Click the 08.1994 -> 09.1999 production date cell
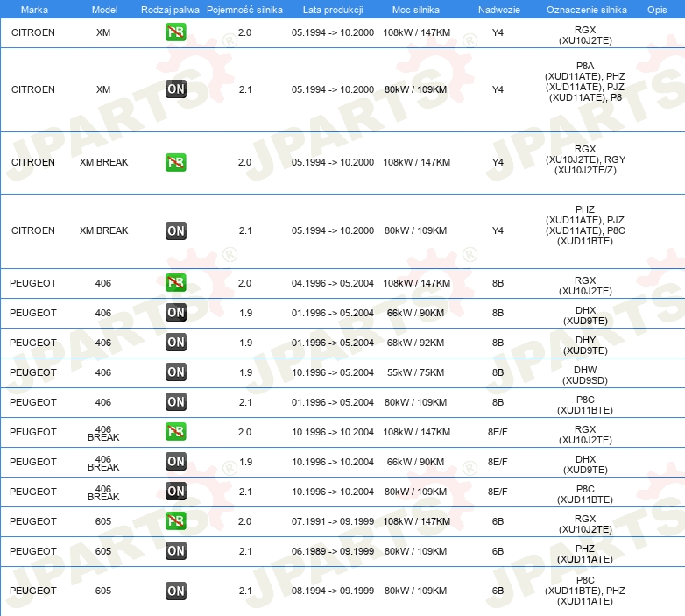The image size is (685, 616). (x=332, y=591)
